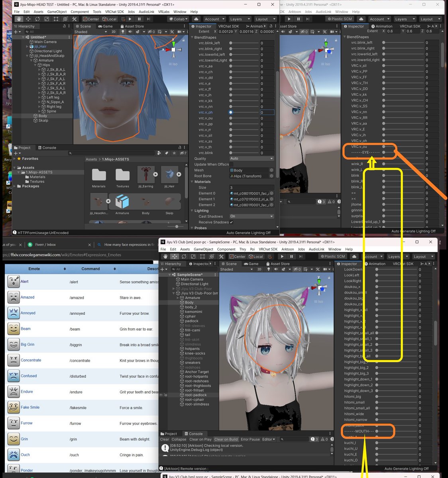Screen dimensions: 448x478
Task: Pick Root Bone selector circle for Hips
Action: (271, 176)
